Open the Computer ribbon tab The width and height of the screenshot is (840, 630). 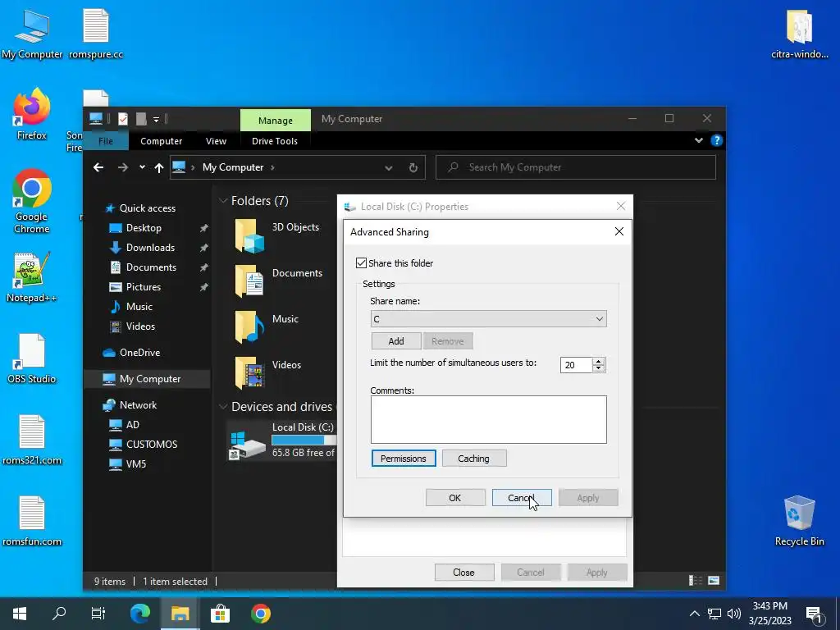pos(162,141)
